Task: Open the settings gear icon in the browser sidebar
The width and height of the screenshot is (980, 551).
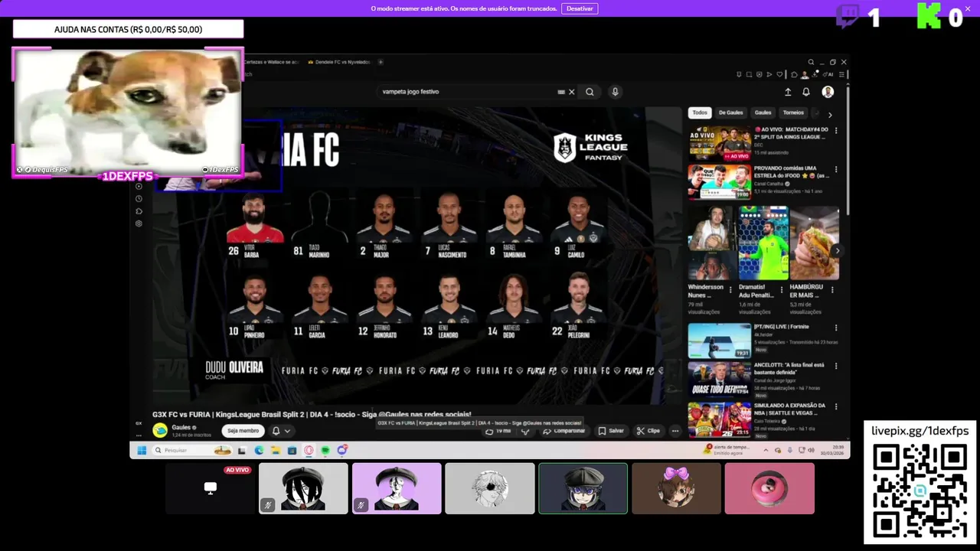Action: (139, 223)
